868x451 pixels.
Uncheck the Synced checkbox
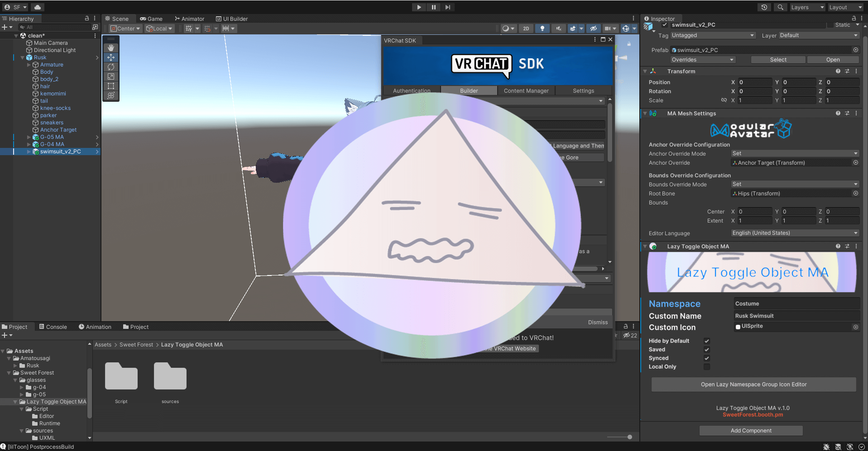pos(707,358)
